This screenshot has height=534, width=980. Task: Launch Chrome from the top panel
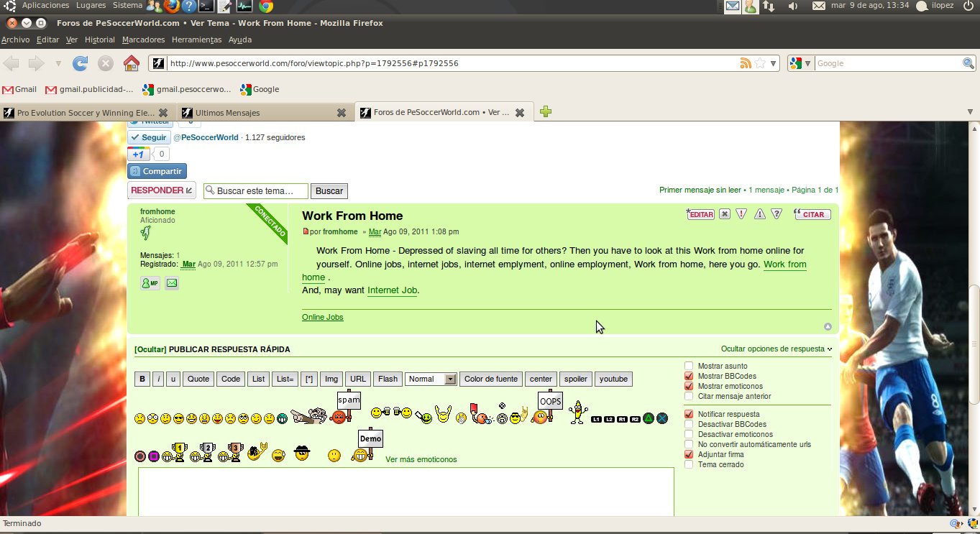pos(265,6)
